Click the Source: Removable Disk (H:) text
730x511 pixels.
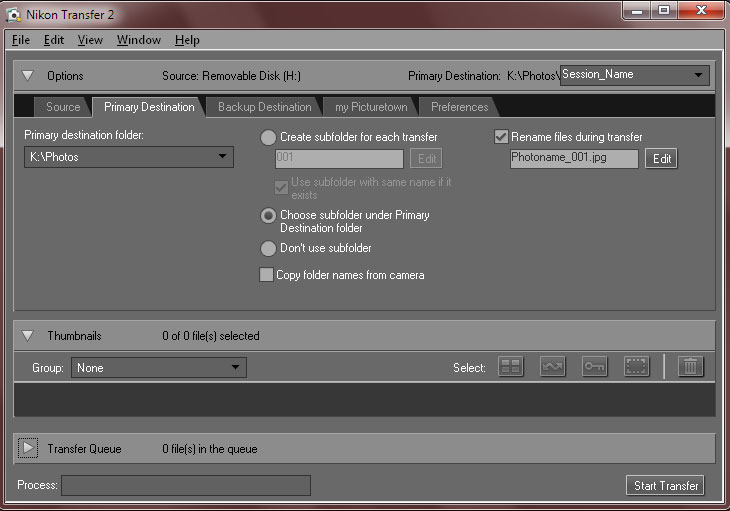coord(231,76)
